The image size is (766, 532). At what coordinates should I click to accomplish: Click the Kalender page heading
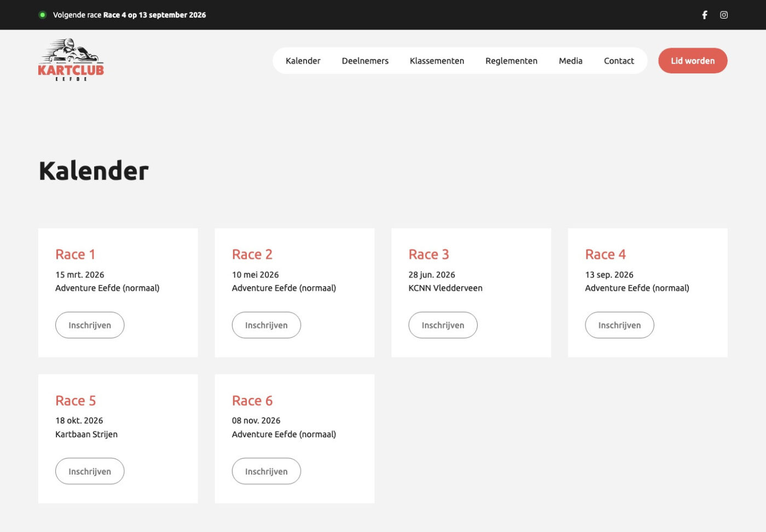pos(94,171)
